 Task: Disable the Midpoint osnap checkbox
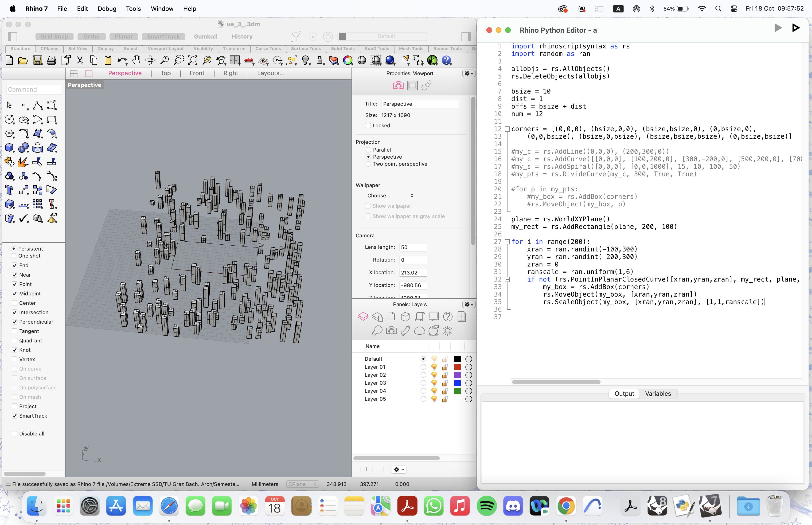point(15,294)
